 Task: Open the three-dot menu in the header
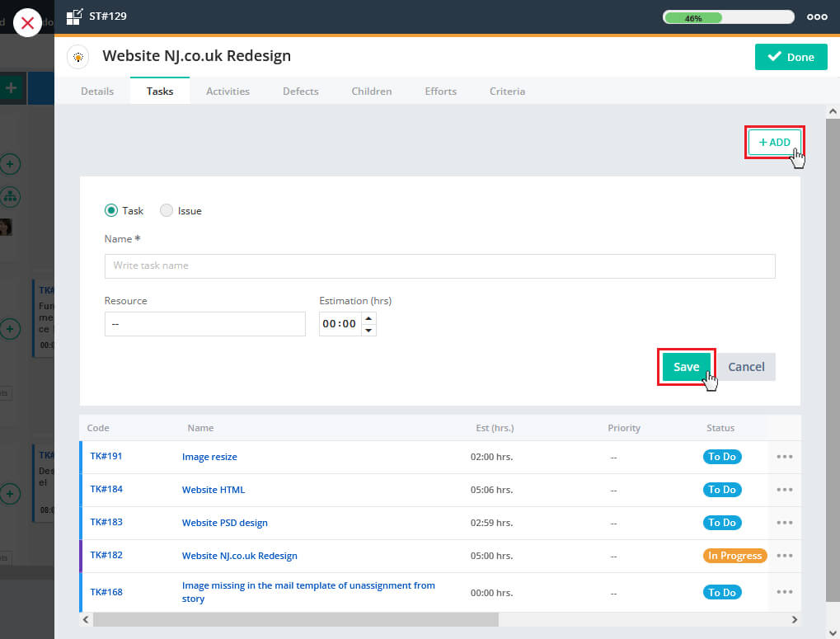tap(816, 16)
